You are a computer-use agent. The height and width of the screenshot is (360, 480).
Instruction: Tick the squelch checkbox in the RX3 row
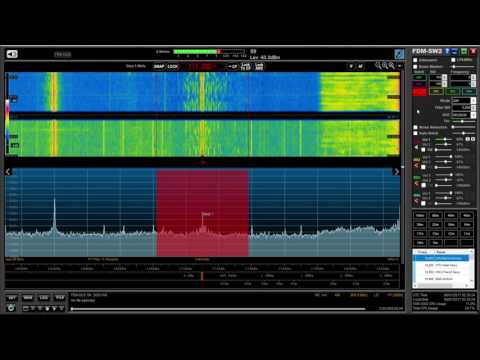pos(424,185)
